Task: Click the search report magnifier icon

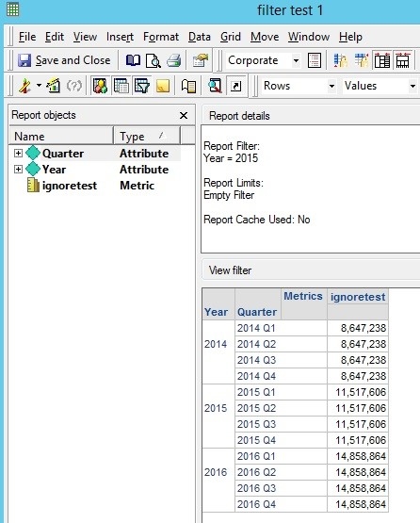Action: (215, 86)
